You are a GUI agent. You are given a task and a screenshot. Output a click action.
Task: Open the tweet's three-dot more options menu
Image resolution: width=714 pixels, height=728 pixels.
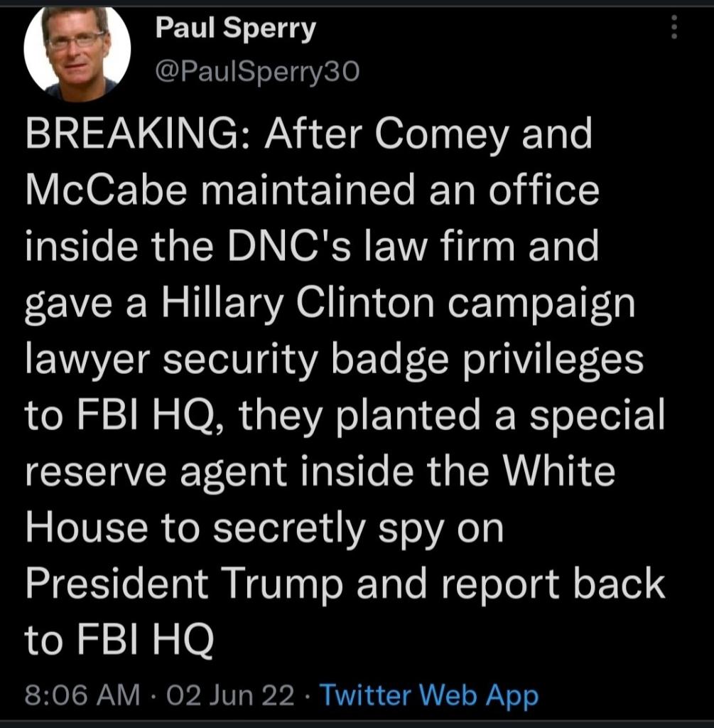click(674, 28)
